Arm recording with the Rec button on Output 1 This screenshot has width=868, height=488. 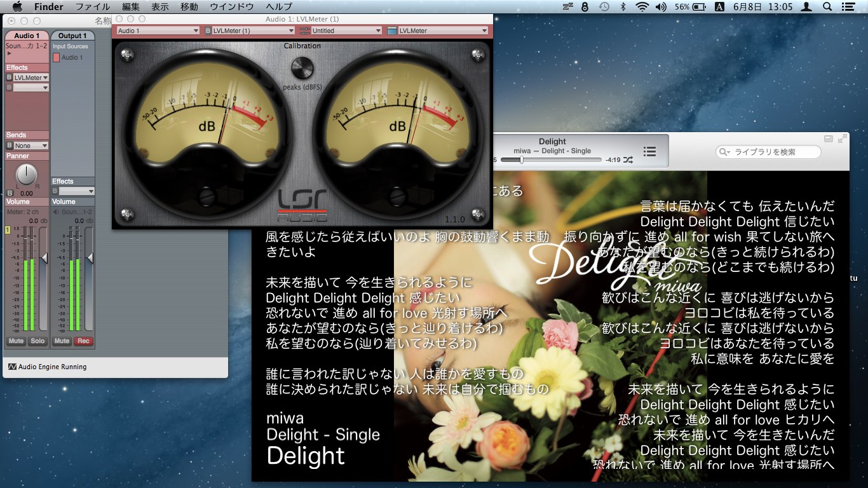coord(83,341)
